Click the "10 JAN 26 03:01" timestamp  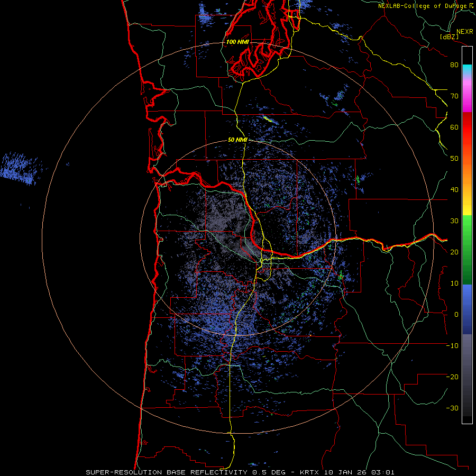coord(360,472)
